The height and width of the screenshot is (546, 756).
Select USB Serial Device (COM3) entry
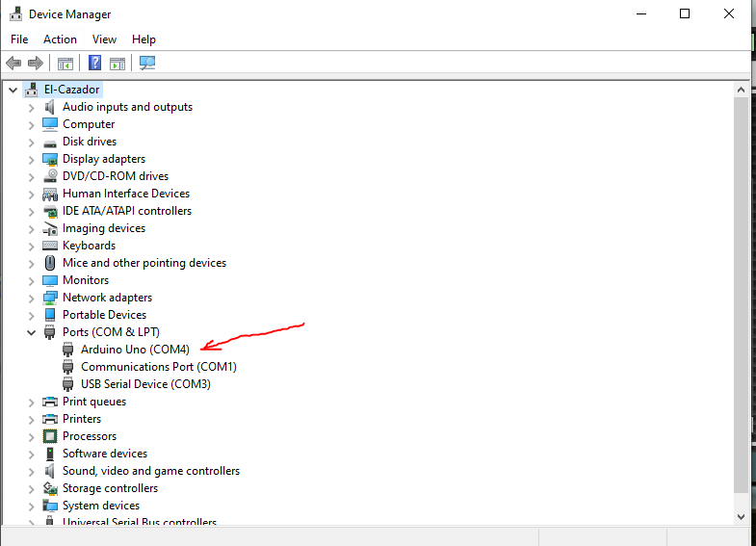(x=145, y=384)
